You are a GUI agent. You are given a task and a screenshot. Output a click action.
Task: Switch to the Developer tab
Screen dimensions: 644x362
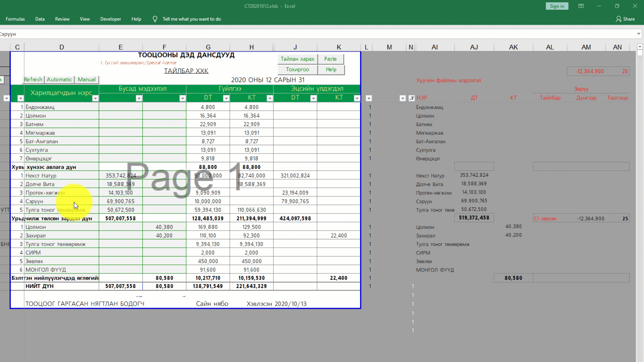coord(110,19)
